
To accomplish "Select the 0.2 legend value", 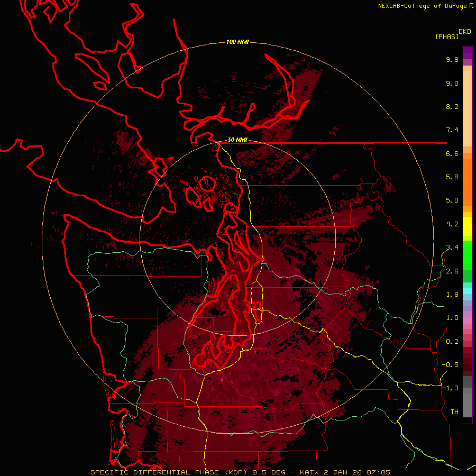I will (x=452, y=342).
